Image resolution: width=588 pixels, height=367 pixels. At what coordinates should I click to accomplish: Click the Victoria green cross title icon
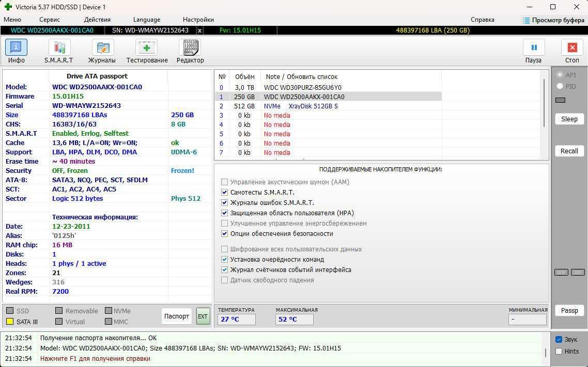click(8, 7)
